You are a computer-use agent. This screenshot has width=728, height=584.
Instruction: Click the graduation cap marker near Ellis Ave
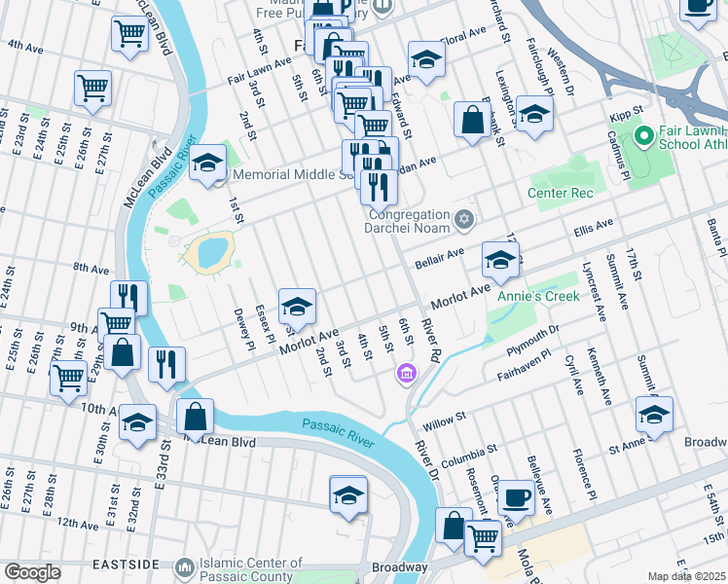coord(500,263)
